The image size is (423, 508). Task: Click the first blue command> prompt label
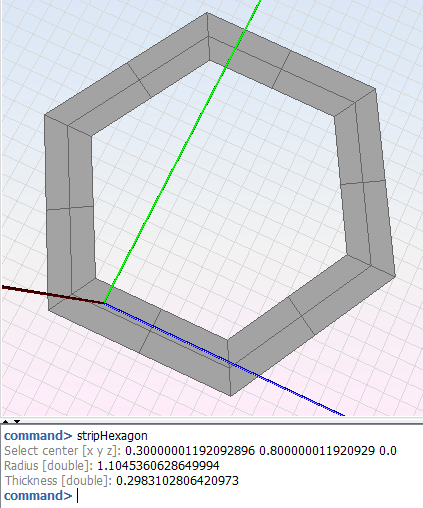click(38, 436)
